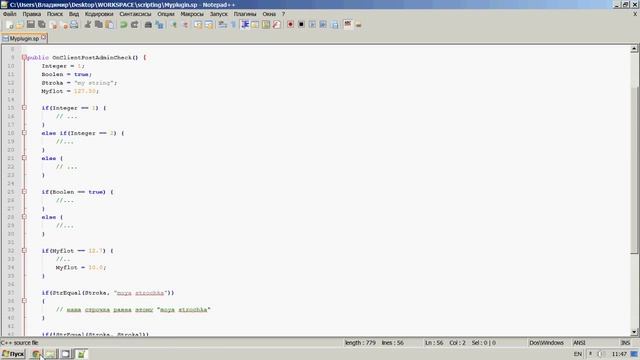Viewport: 640px width, 360px height.
Task: Click the vertical scrollbar down arrow
Action: 634,332
